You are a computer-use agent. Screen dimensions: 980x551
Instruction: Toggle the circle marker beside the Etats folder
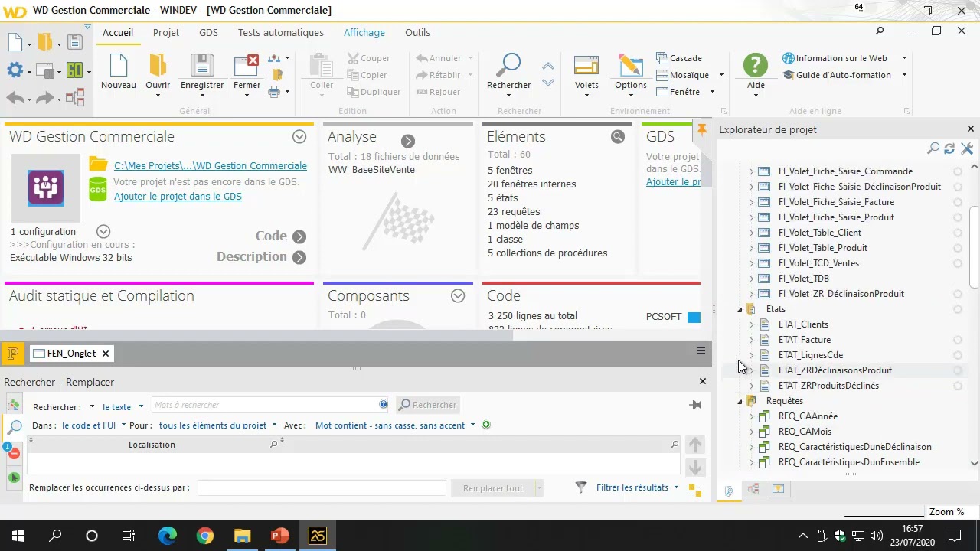(x=958, y=309)
